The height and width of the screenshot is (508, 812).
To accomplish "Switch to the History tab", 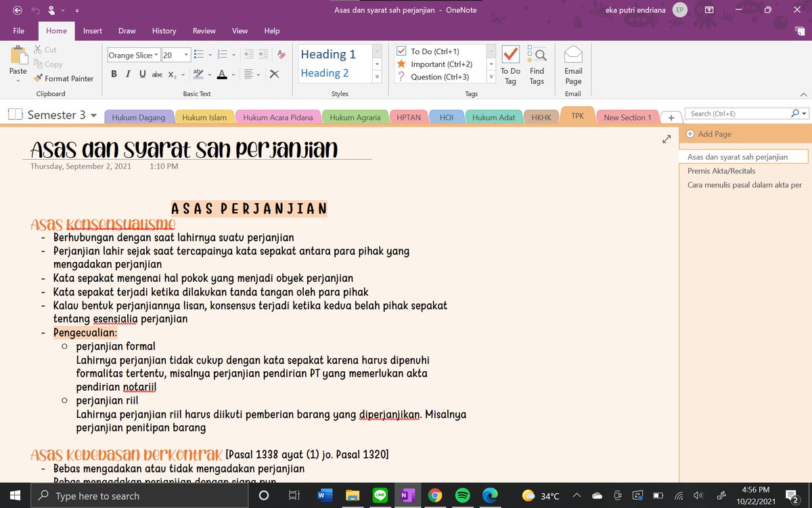I will (x=164, y=30).
